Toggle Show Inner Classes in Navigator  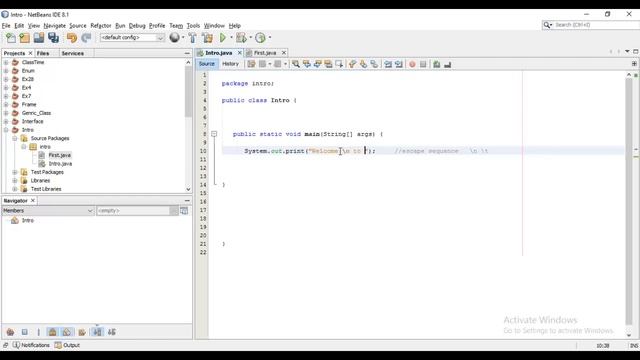click(67, 332)
